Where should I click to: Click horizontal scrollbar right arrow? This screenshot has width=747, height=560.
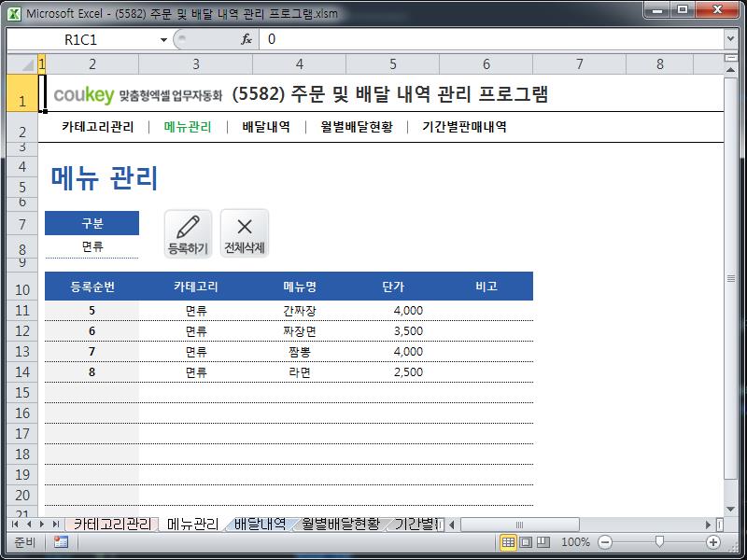[708, 525]
